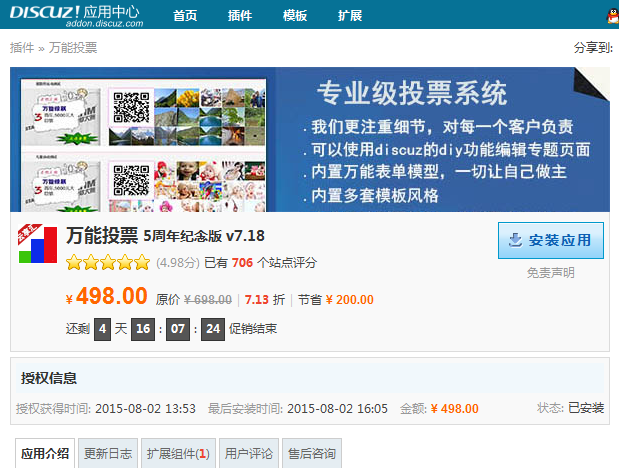Go to the 模板 menu
Image resolution: width=619 pixels, height=468 pixels.
point(295,15)
